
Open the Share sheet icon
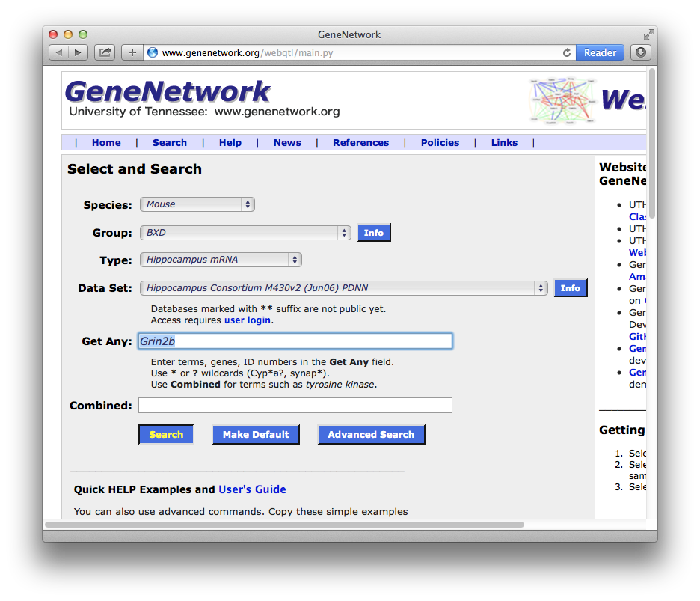click(x=105, y=52)
